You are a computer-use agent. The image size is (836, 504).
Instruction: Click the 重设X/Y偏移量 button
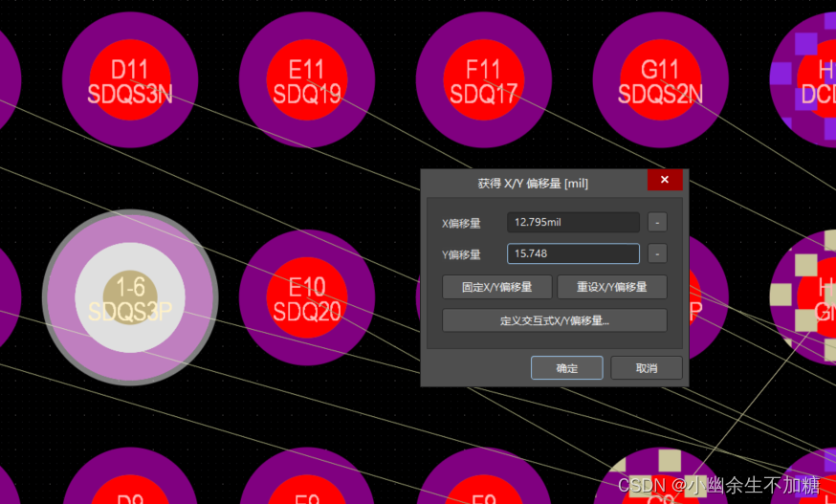(612, 287)
